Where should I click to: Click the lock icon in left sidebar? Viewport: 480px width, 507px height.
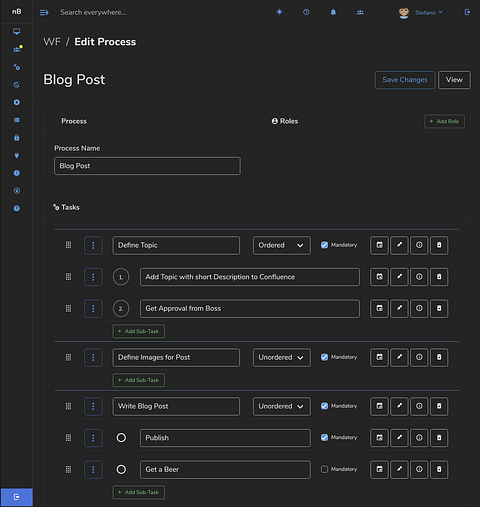click(x=17, y=138)
